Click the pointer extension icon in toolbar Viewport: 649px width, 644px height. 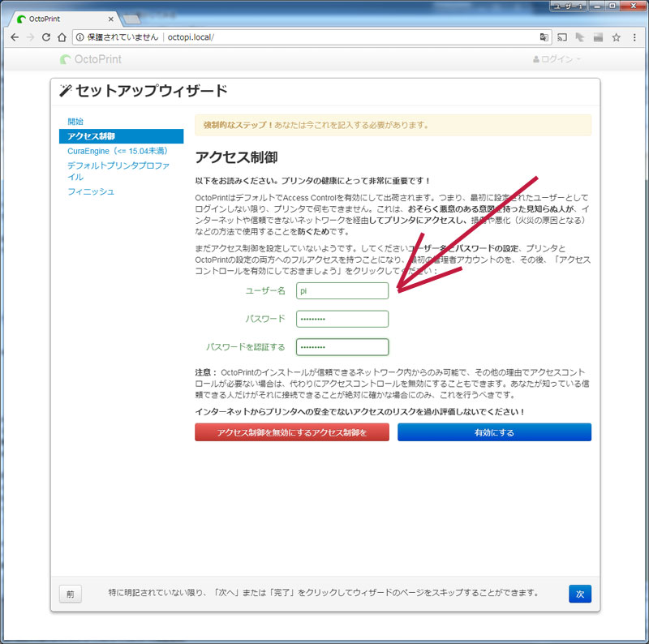[580, 37]
